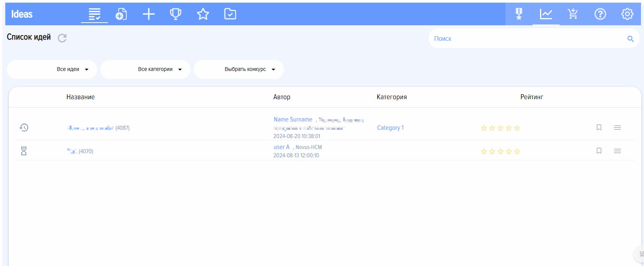Refresh the list next to Список идей
The width and height of the screenshot is (644, 266).
coord(62,38)
